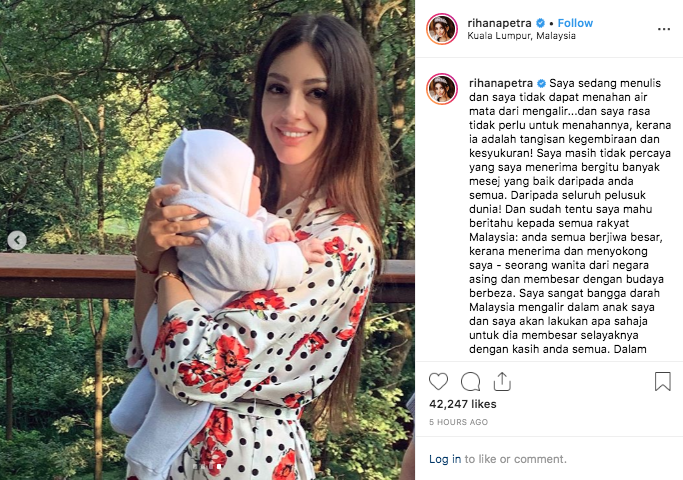Open comments via speech bubble icon
The height and width of the screenshot is (480, 683).
(470, 382)
